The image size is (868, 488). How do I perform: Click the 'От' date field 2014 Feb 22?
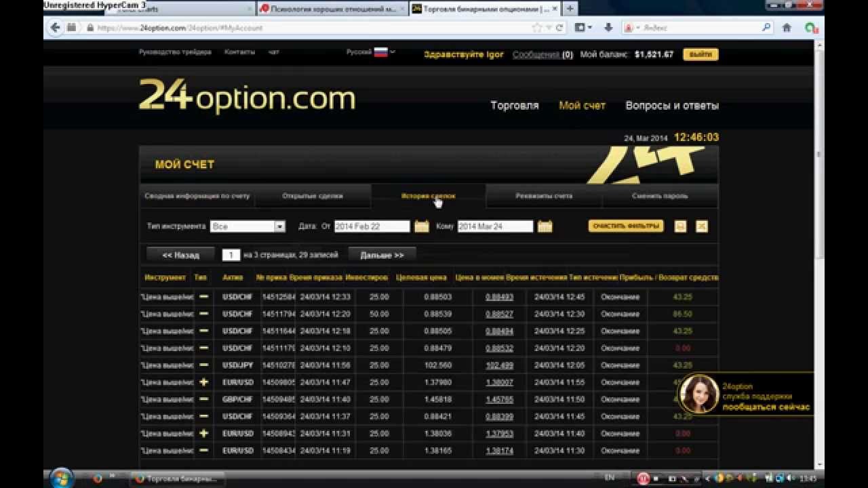(x=372, y=226)
